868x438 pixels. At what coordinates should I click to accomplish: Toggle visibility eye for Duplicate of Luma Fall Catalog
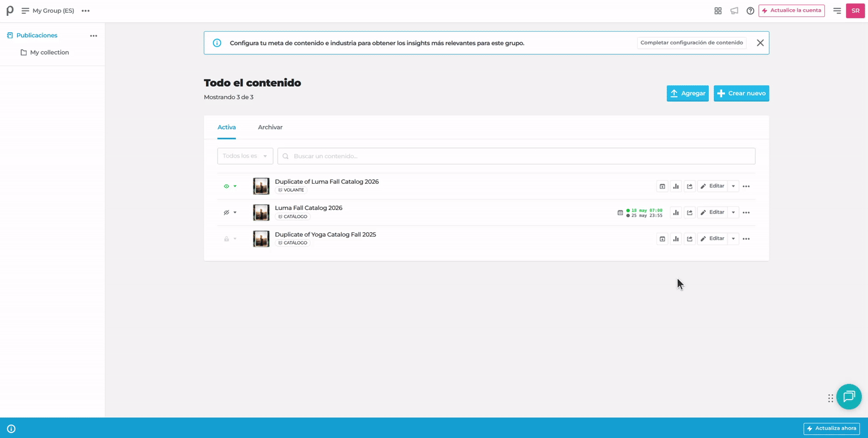tap(226, 186)
